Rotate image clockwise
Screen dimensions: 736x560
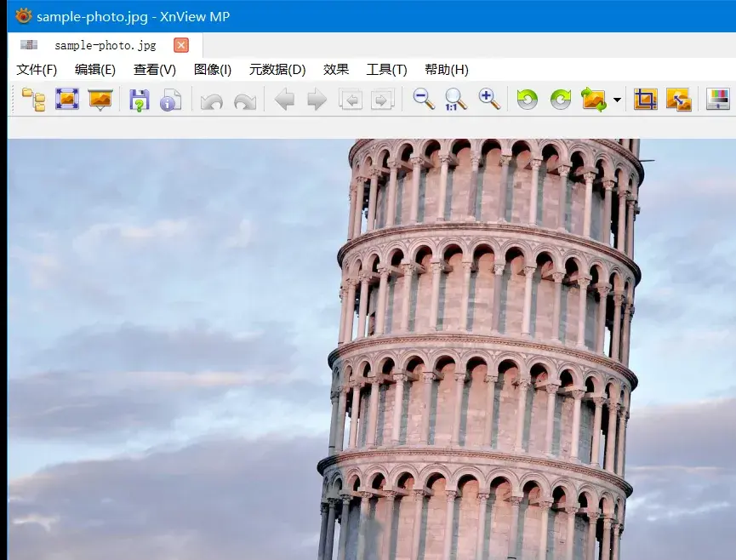coord(561,100)
